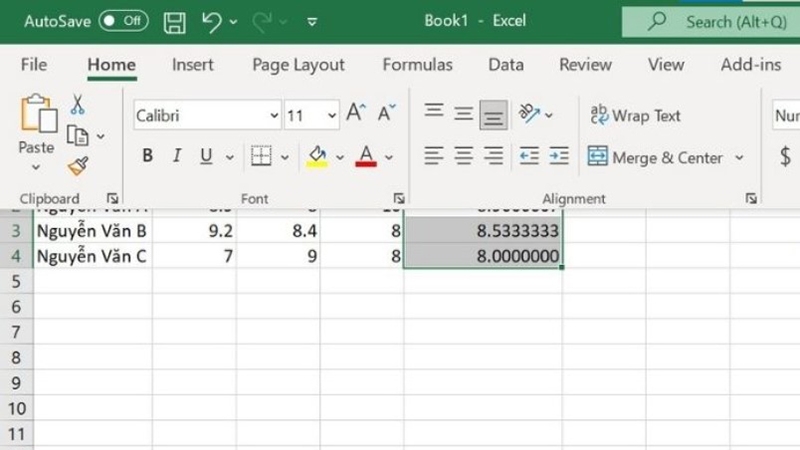This screenshot has width=800, height=450.
Task: Expand the Underline style dropdown
Action: [230, 157]
